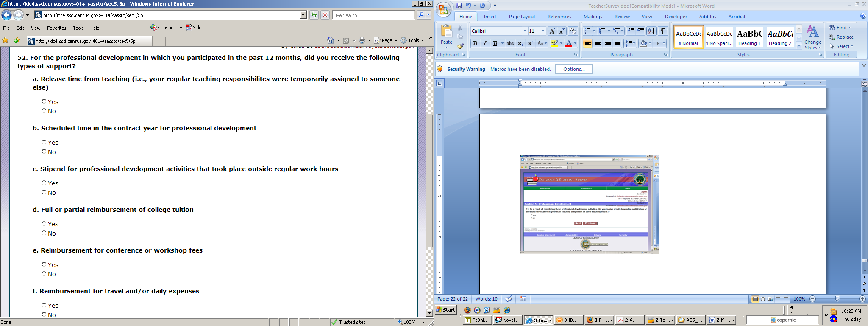Open the Favorites Center star icon
Screen dimensions: 868x326
coord(6,40)
